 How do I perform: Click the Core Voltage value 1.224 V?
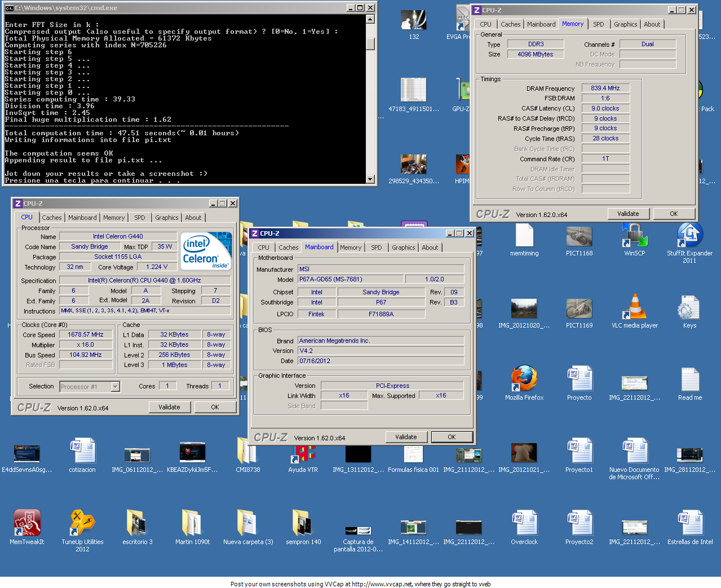click(157, 267)
